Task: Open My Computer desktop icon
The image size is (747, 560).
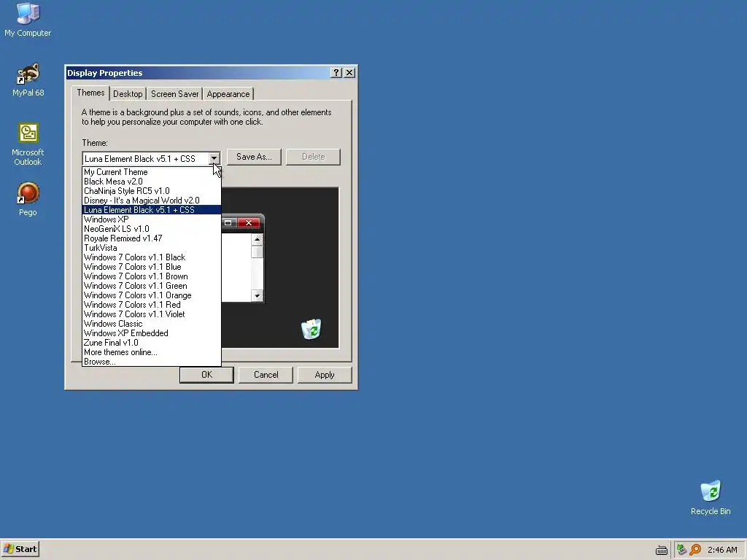Action: point(28,20)
